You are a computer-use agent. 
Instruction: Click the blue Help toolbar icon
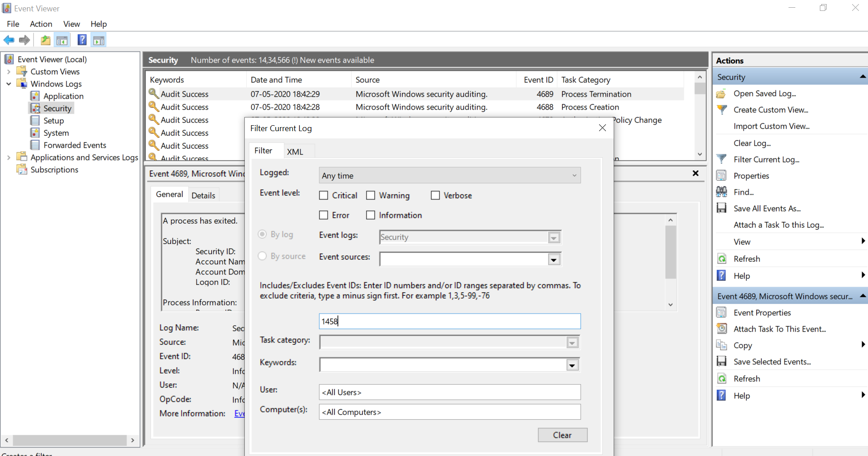[82, 40]
